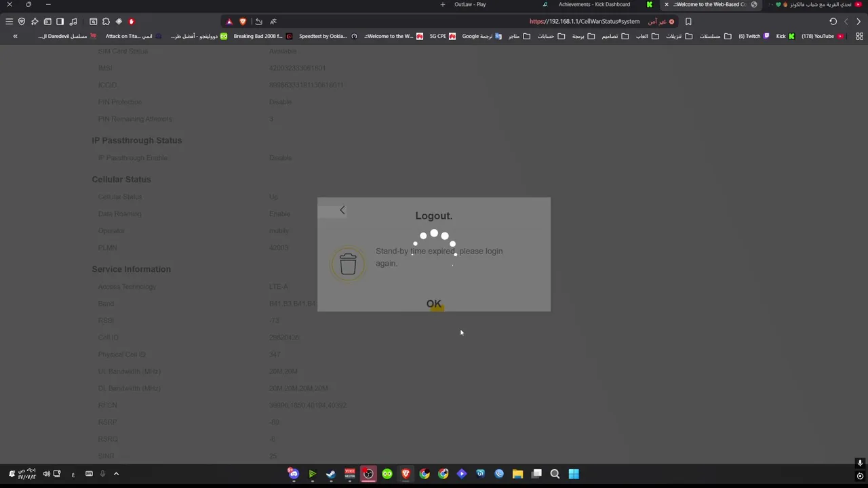The width and height of the screenshot is (868, 488).
Task: Open the Kick bookmark
Action: point(785,37)
